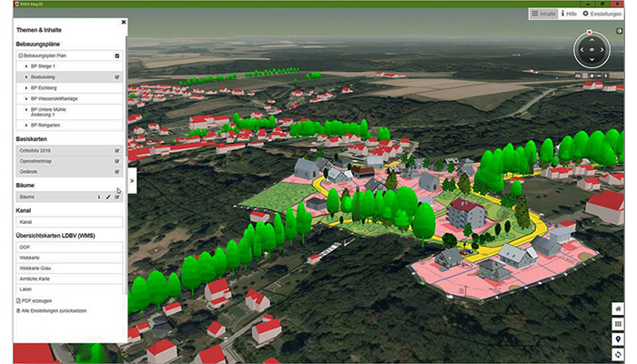637x364 pixels.
Task: Click Alle Einstellungen zurücksetzen
Action: pos(53,311)
